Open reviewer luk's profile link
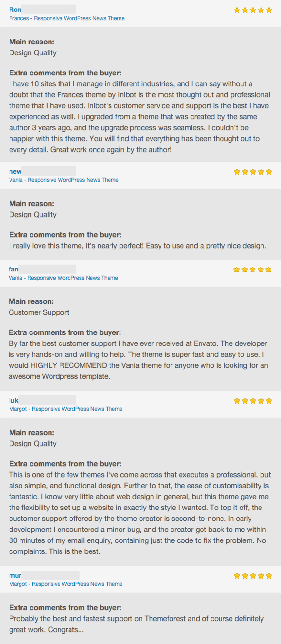The height and width of the screenshot is (644, 281). [x=14, y=401]
